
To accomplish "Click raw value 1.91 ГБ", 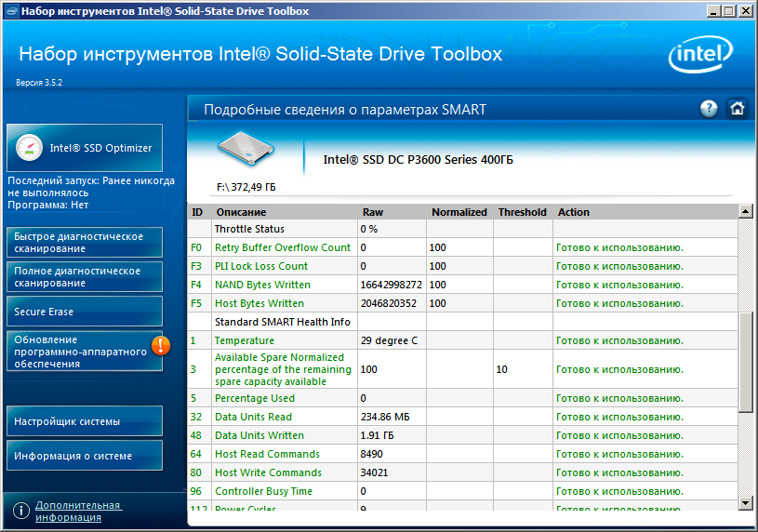I will (377, 435).
